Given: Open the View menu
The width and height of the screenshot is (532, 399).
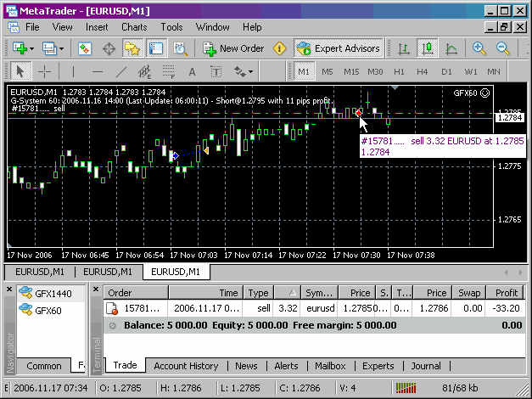Looking at the screenshot, I should pyautogui.click(x=62, y=27).
